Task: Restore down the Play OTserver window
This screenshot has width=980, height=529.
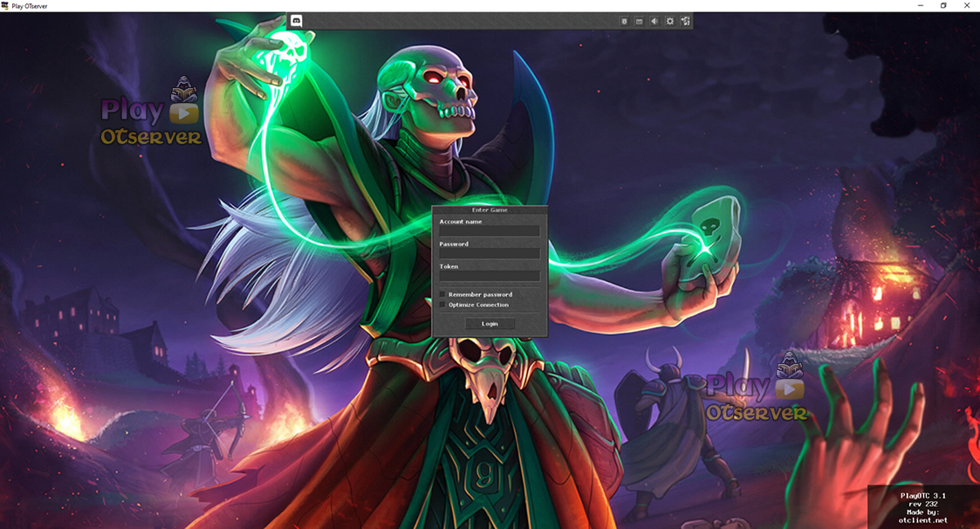Action: tap(943, 5)
